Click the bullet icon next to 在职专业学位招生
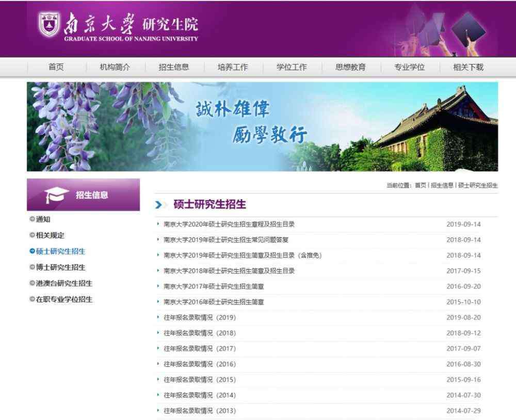The image size is (516, 420). pos(32,299)
